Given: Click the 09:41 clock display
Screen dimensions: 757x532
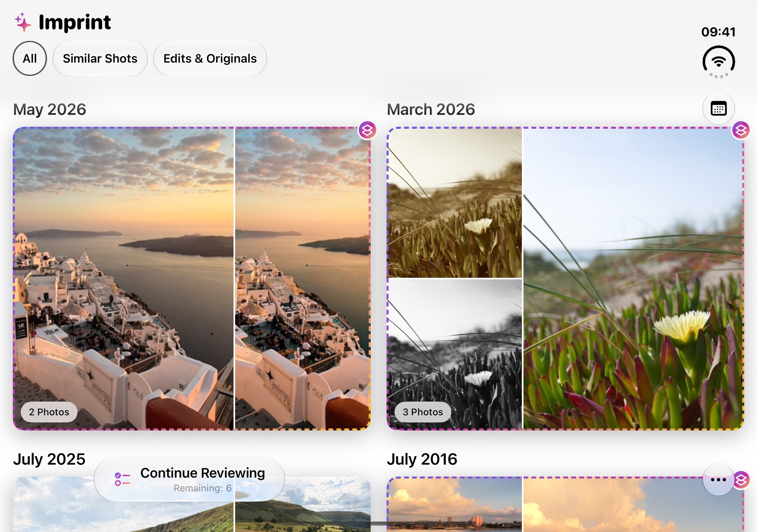Looking at the screenshot, I should click(x=718, y=32).
